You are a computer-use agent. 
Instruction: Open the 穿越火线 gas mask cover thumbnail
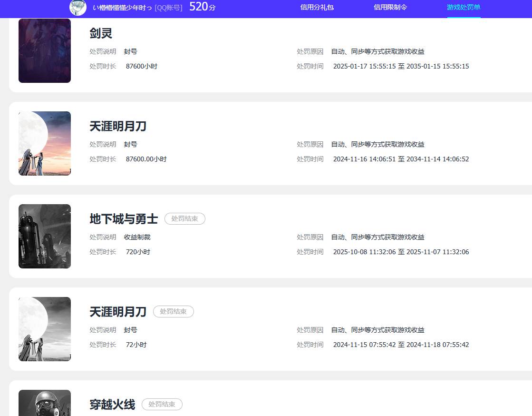tap(45, 404)
